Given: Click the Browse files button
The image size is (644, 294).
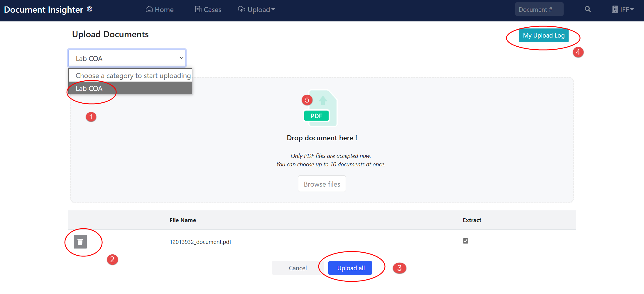Looking at the screenshot, I should click(322, 184).
